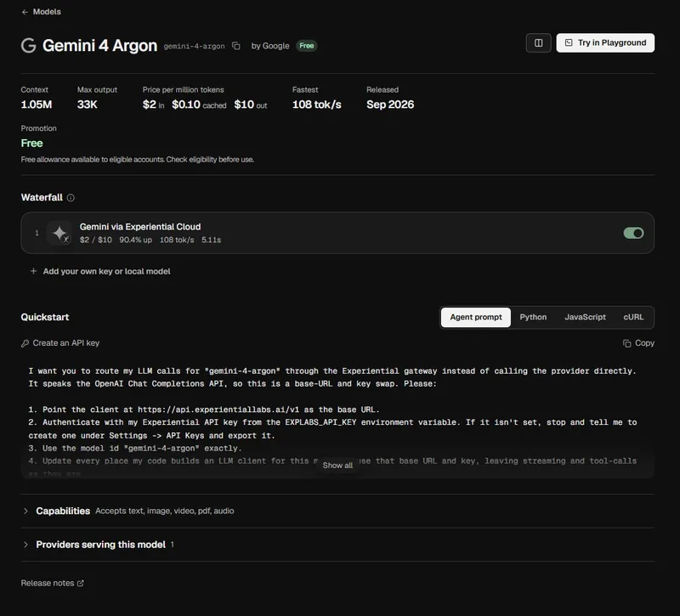Open the side panel layout icon
The width and height of the screenshot is (680, 616).
(x=538, y=43)
